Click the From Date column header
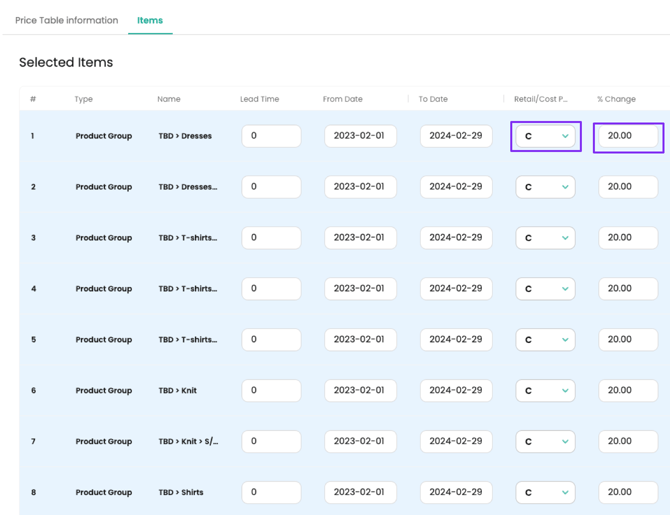The image size is (670, 515). coord(342,99)
